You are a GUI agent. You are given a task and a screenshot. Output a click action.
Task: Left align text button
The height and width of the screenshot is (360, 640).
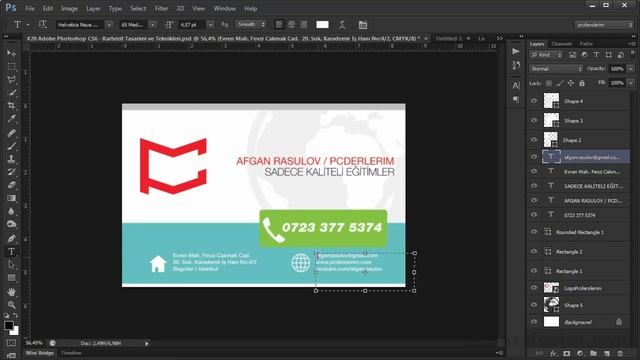[x=279, y=24]
